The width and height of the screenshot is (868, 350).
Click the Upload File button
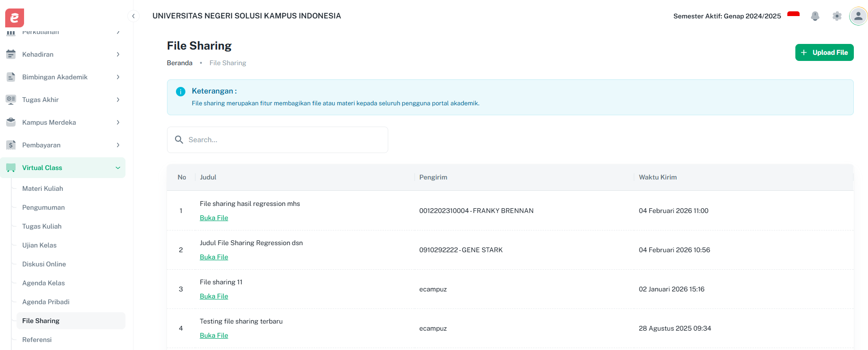click(824, 52)
